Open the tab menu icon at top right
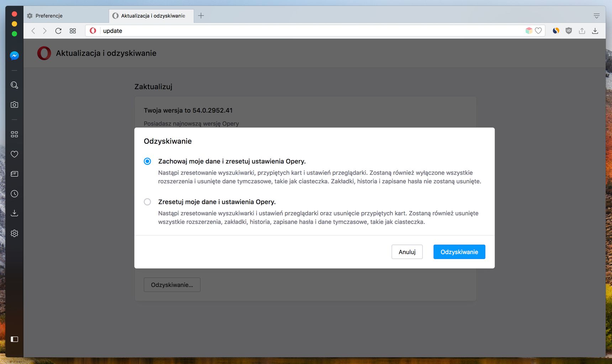This screenshot has width=612, height=364. (x=597, y=16)
